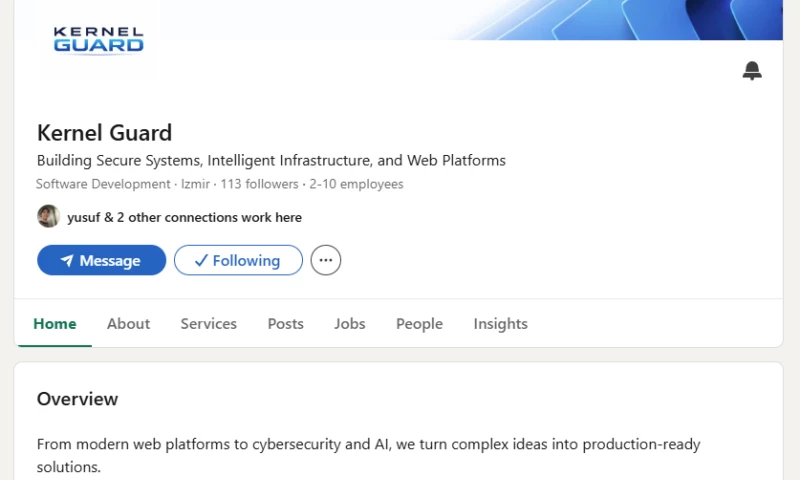
Task: View the People tab
Action: [x=419, y=324]
